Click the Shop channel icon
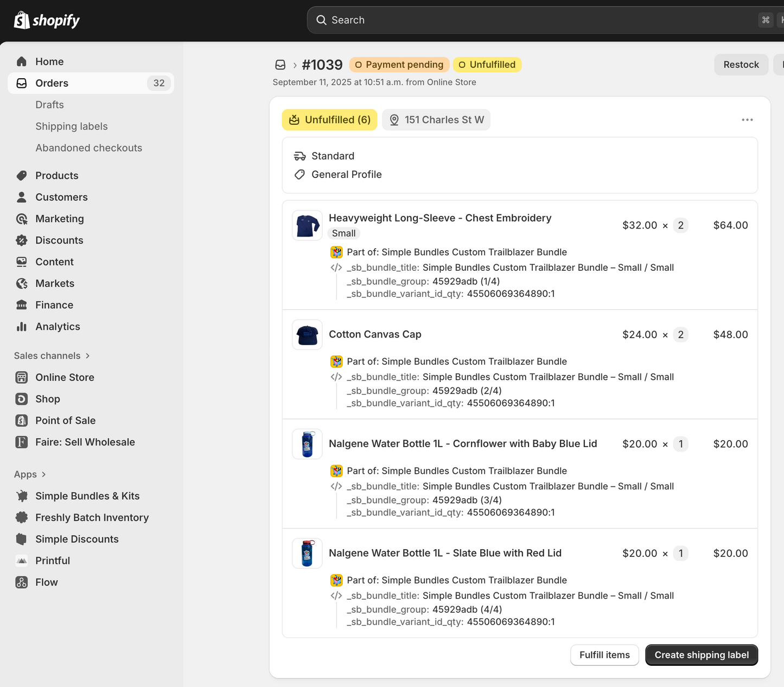784x687 pixels. point(22,399)
